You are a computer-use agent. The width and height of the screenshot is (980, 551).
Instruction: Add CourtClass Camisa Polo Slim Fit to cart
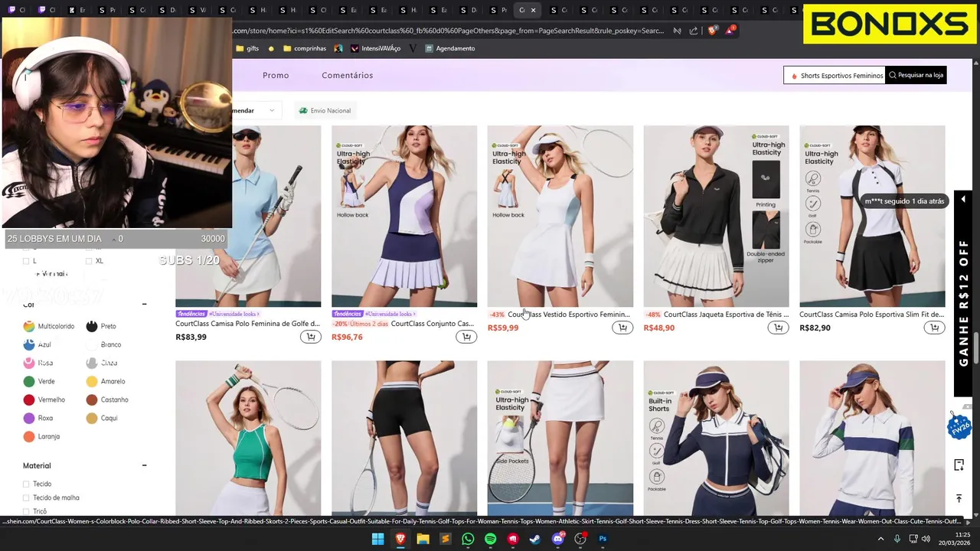[934, 328]
